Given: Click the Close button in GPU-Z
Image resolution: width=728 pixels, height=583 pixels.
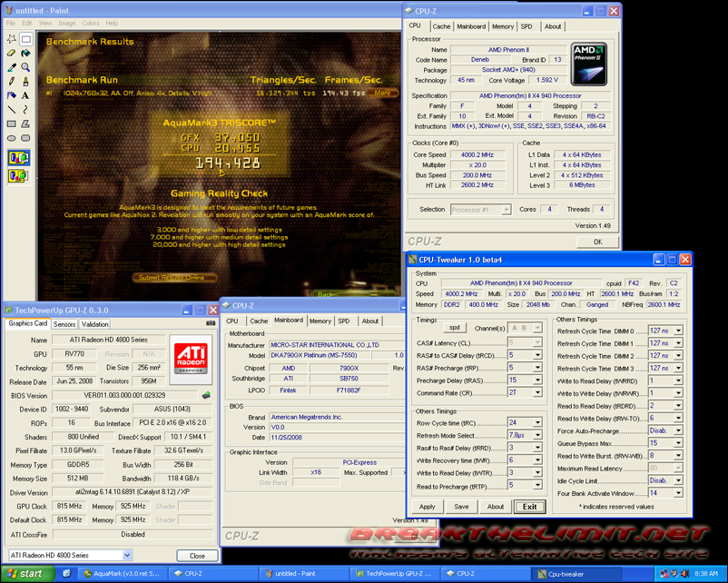Looking at the screenshot, I should (197, 556).
